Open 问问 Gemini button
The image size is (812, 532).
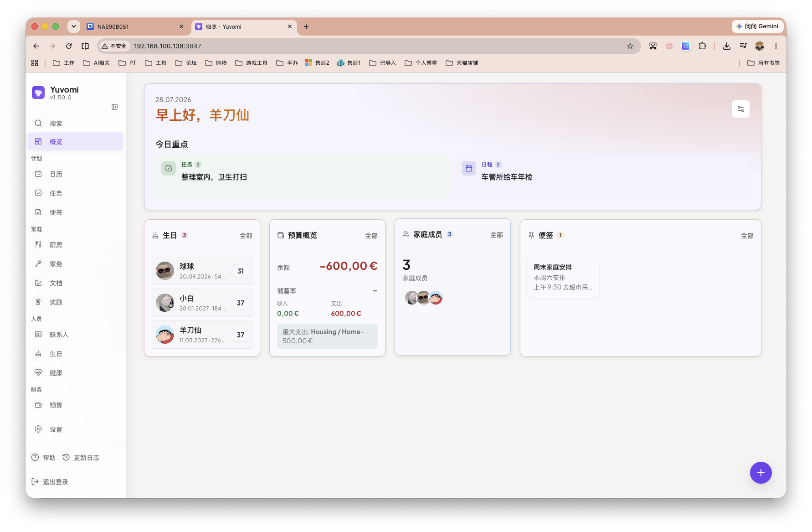tap(757, 26)
